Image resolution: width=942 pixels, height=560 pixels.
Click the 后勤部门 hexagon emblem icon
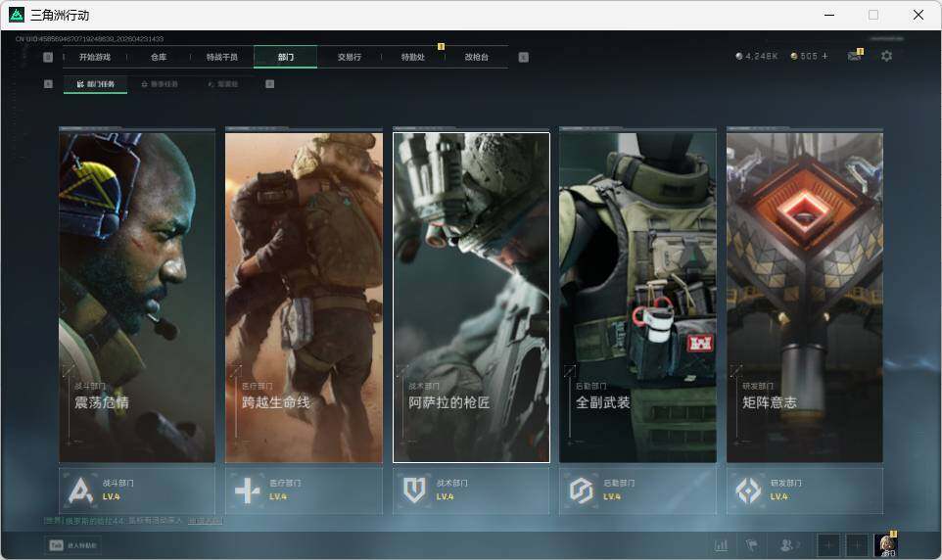(x=581, y=490)
